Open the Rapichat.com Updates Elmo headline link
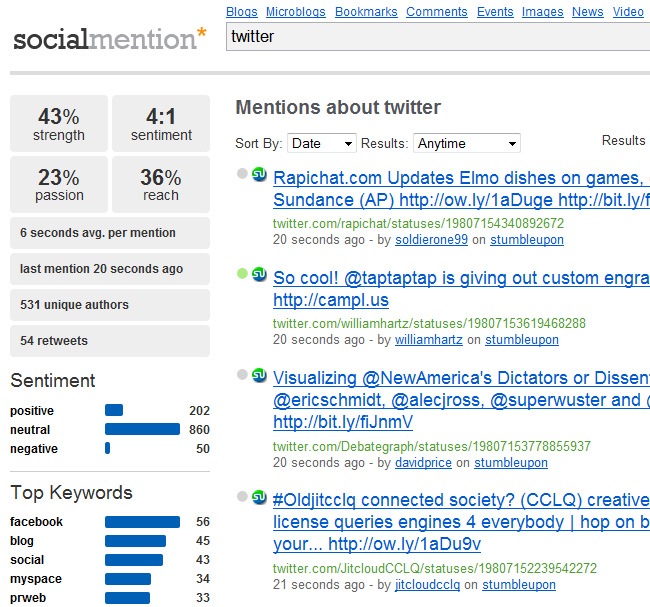 [460, 178]
